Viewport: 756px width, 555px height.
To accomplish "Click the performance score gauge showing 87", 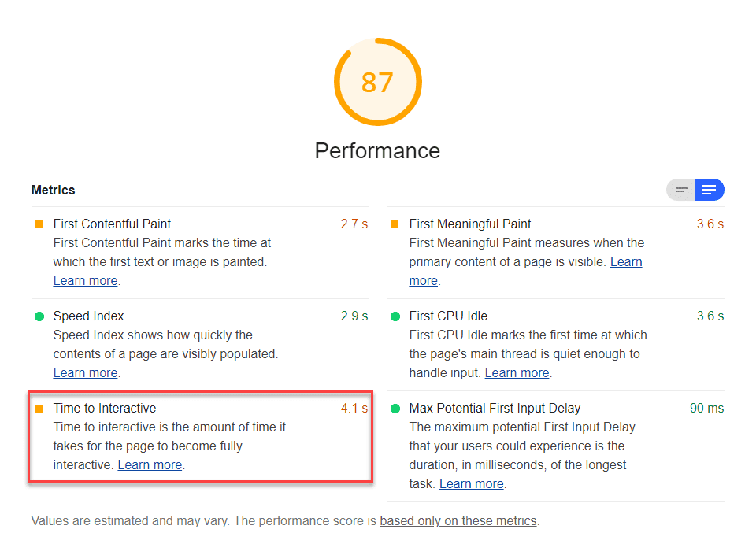I will pyautogui.click(x=377, y=82).
